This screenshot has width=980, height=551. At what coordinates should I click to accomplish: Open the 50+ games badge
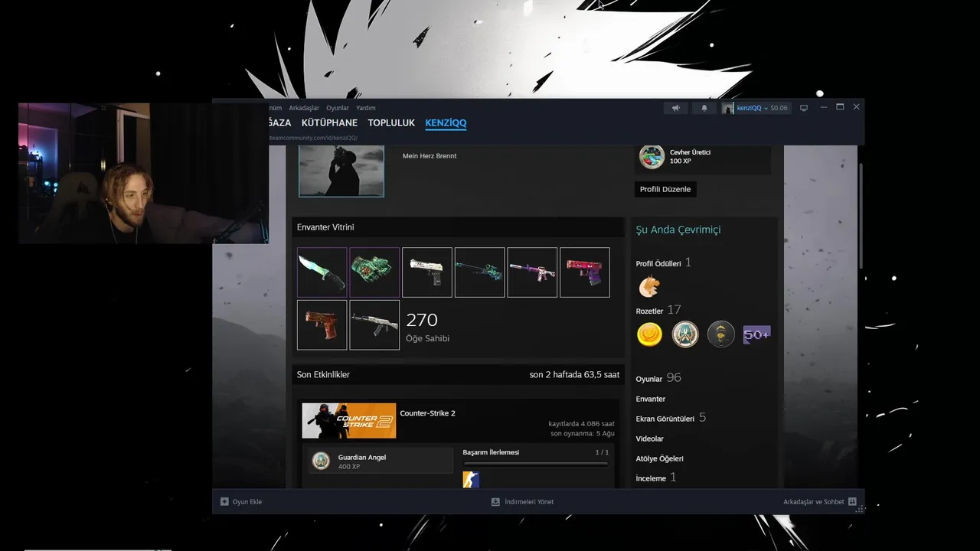[756, 334]
